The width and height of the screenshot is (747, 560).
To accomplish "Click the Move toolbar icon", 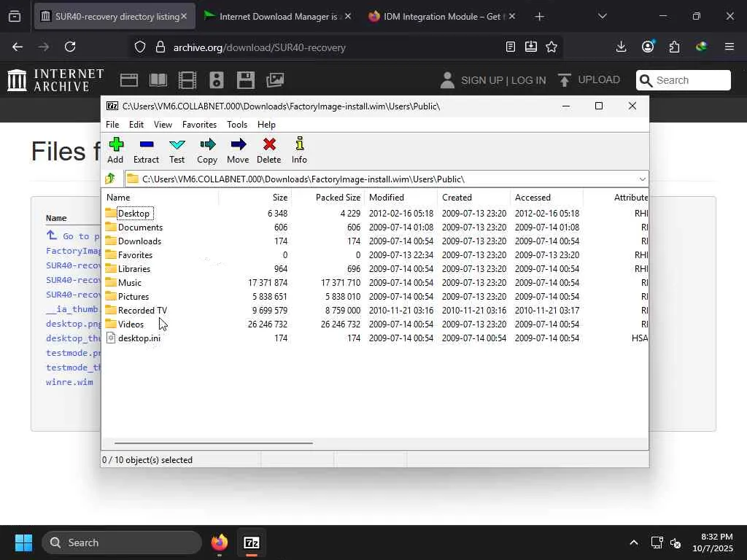I will [x=238, y=144].
